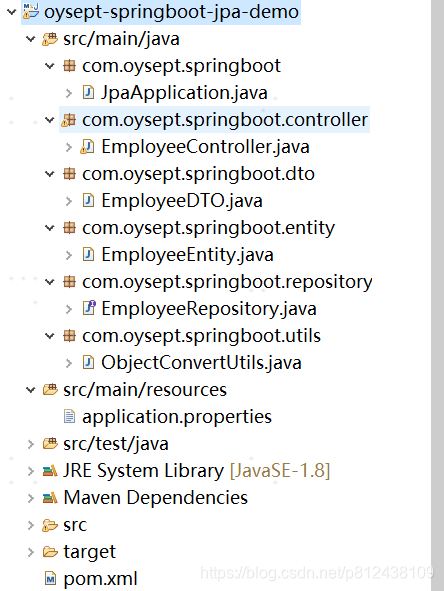The image size is (444, 591).
Task: Select the src/main/resources label
Action: pyautogui.click(x=145, y=390)
